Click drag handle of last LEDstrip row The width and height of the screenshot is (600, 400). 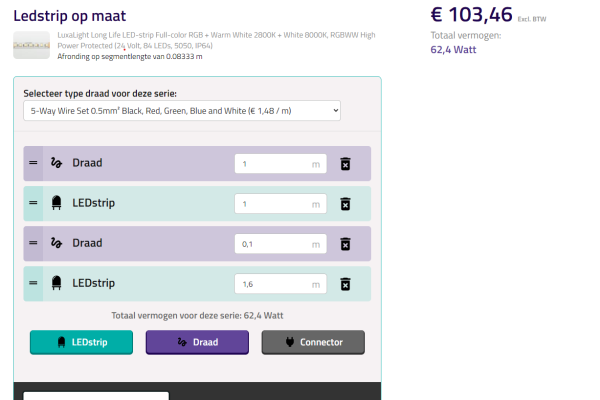[32, 284]
